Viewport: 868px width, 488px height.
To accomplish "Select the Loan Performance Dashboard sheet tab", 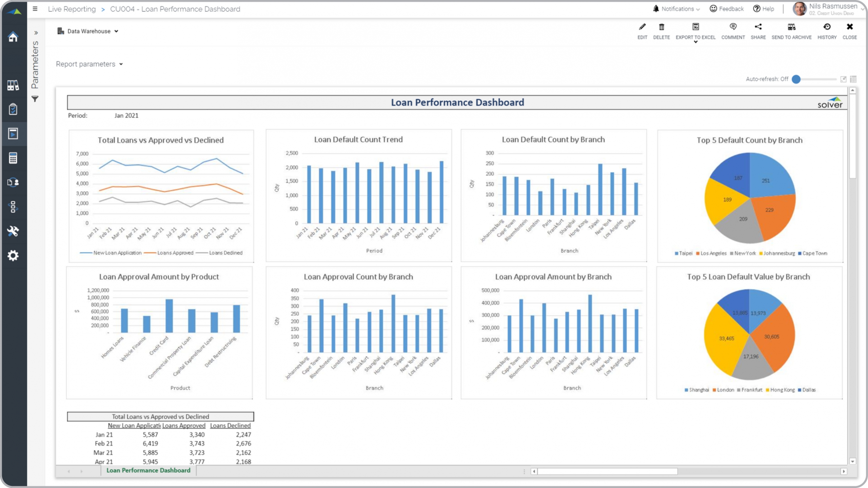I will pyautogui.click(x=148, y=470).
